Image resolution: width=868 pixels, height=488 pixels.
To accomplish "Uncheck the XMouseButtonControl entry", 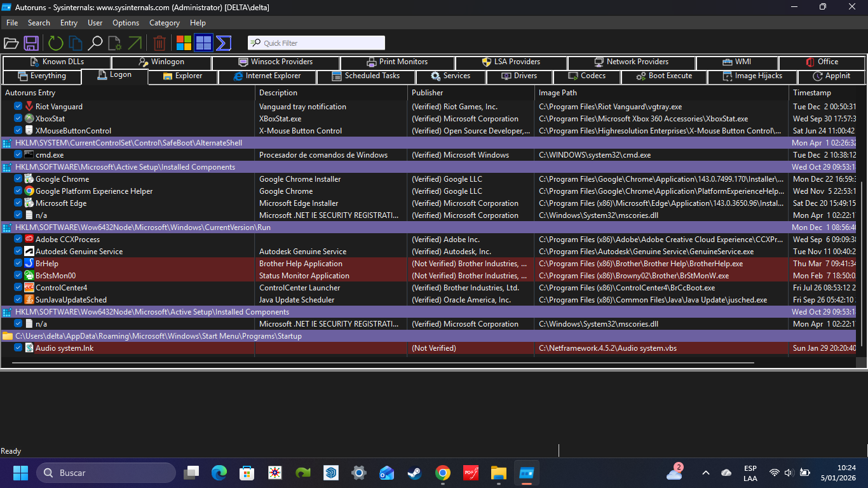I will click(18, 131).
